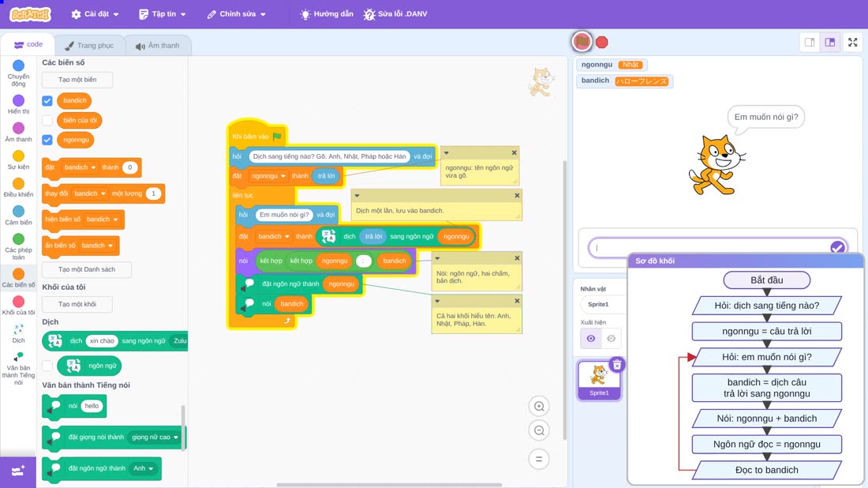Open the add extension button
The width and height of the screenshot is (868, 488).
pos(17,471)
